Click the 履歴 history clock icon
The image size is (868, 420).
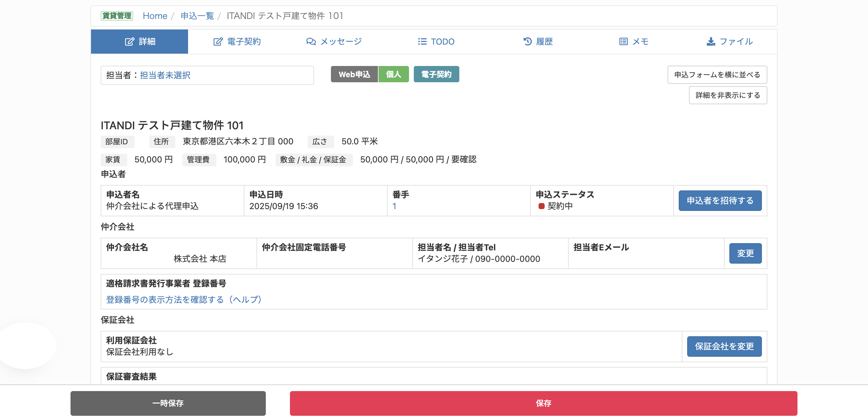pyautogui.click(x=527, y=41)
